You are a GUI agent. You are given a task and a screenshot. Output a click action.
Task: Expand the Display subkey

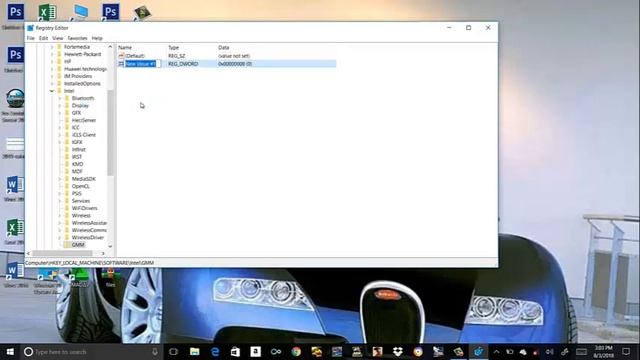[60, 106]
